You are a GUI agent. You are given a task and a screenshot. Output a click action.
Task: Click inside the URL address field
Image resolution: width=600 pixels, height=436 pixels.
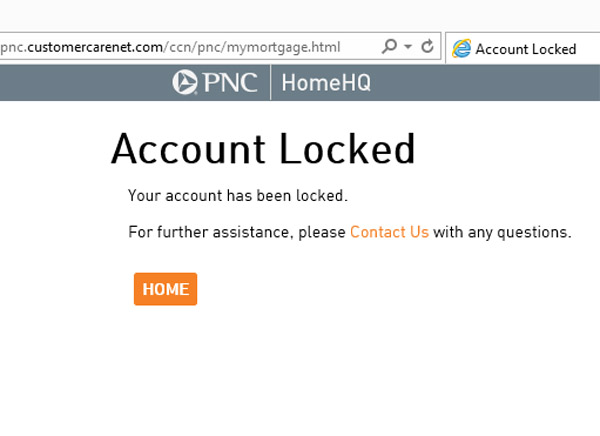point(188,47)
